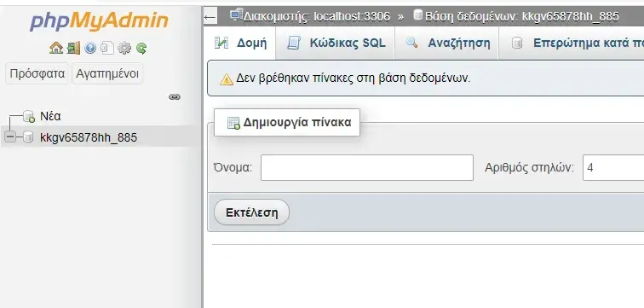Click the server icon in breadcrumb
Viewport: 644px width, 308px height.
(236, 15)
